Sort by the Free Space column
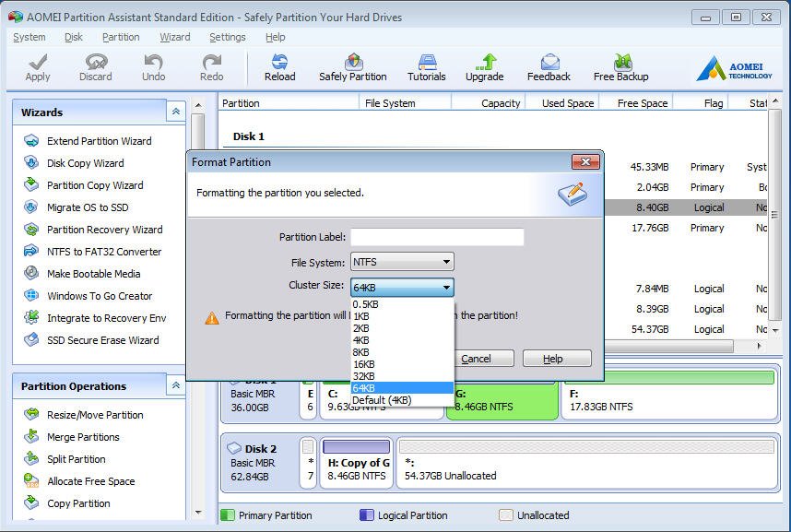The width and height of the screenshot is (791, 532). pyautogui.click(x=636, y=103)
